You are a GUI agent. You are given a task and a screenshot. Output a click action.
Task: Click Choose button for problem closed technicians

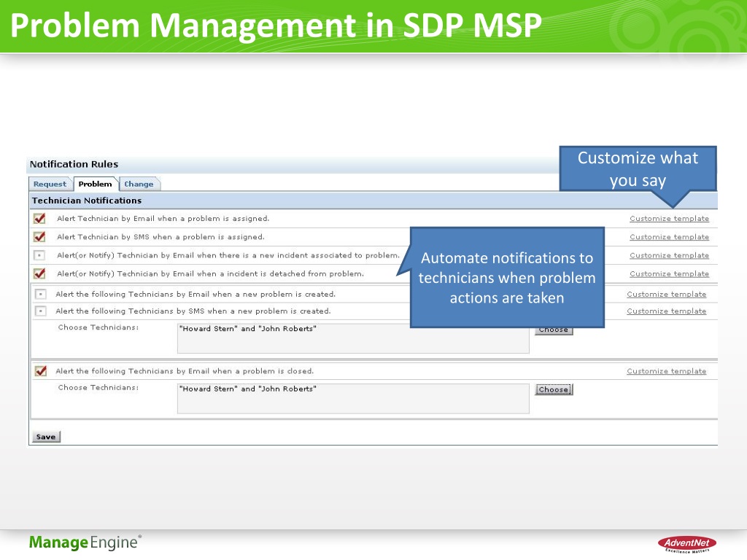[x=554, y=389]
